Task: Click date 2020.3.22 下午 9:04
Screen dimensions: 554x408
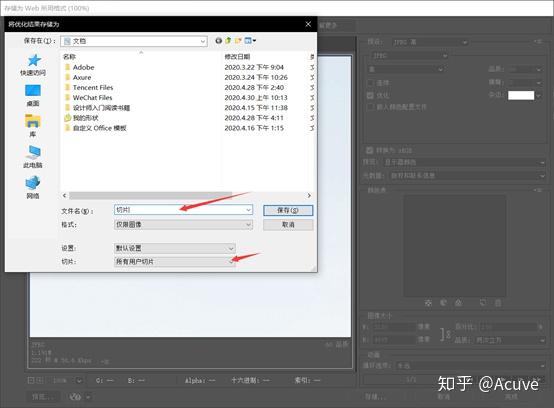Action: [254, 67]
